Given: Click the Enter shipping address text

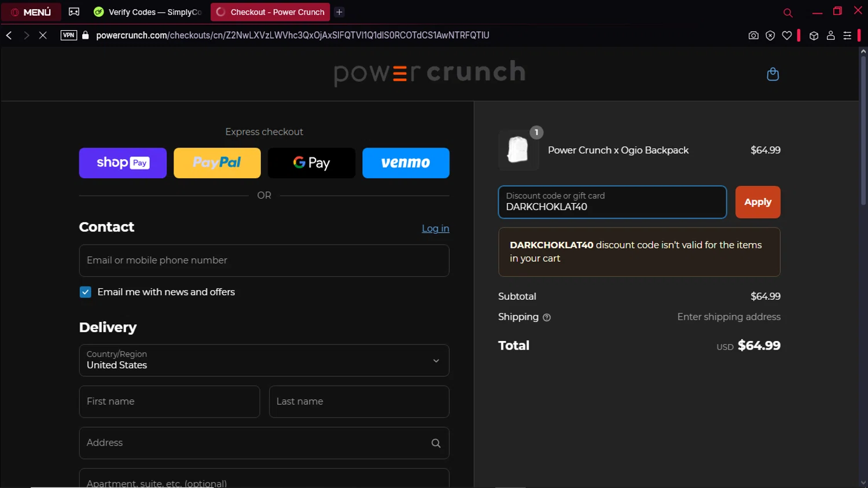Looking at the screenshot, I should pos(729,317).
